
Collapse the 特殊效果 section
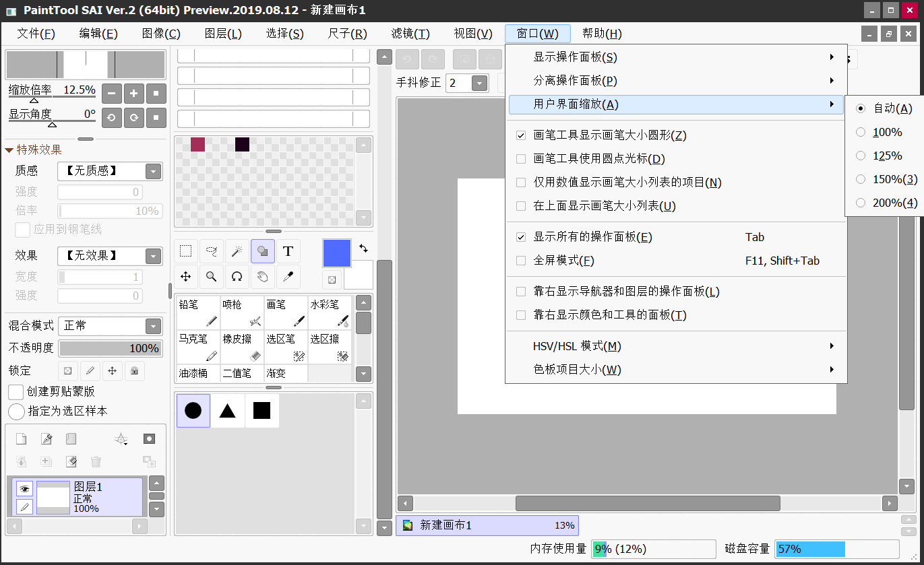[9, 149]
